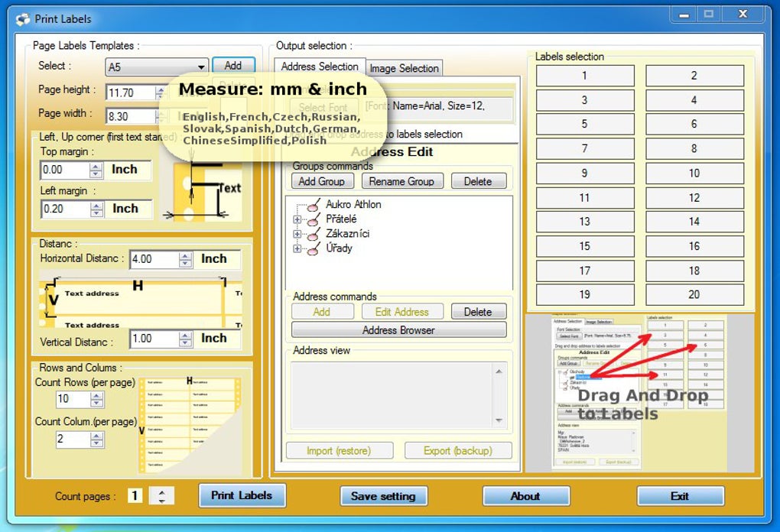
Task: Click the Export (backup) button
Action: click(x=457, y=451)
